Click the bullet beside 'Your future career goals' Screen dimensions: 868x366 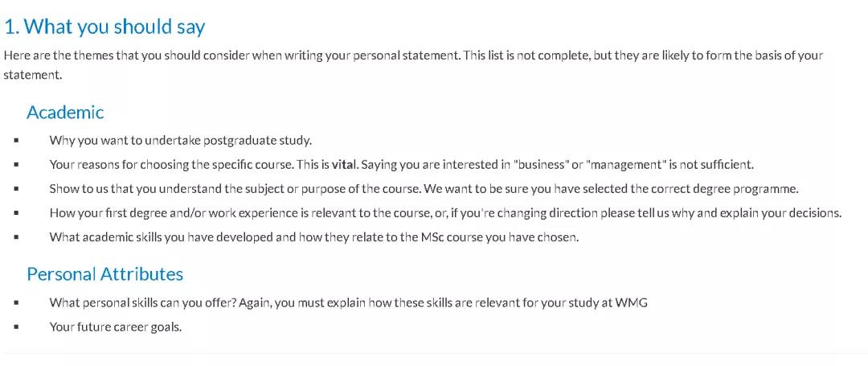[17, 327]
